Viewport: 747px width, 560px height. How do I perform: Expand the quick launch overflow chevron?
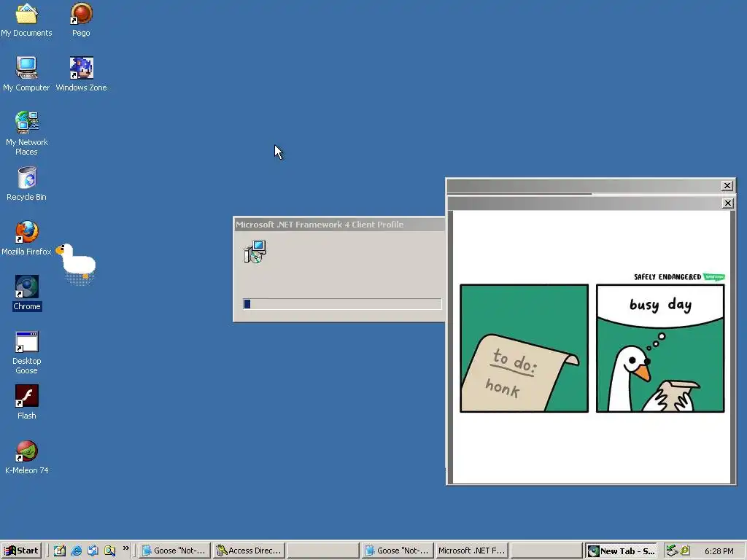125,548
